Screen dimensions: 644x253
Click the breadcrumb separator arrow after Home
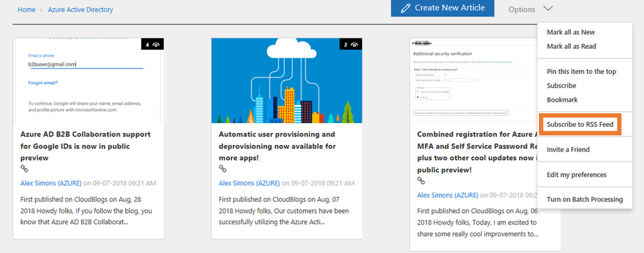tap(41, 10)
